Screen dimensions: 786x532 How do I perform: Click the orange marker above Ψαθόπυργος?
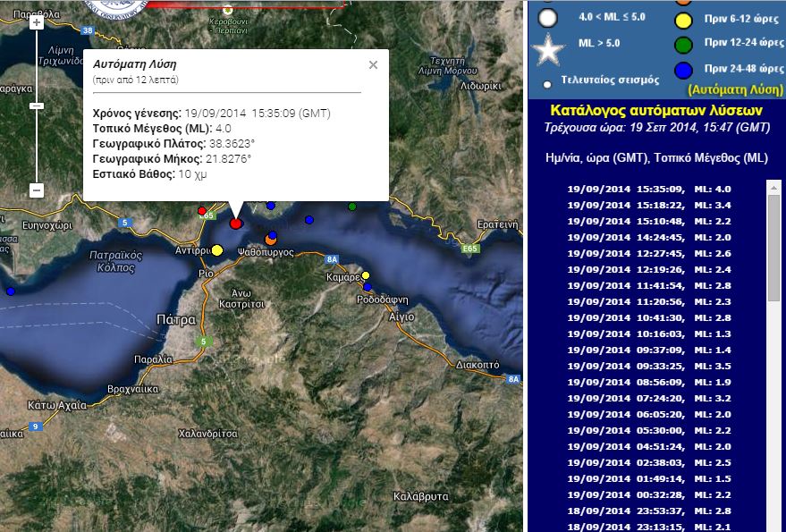(x=270, y=239)
